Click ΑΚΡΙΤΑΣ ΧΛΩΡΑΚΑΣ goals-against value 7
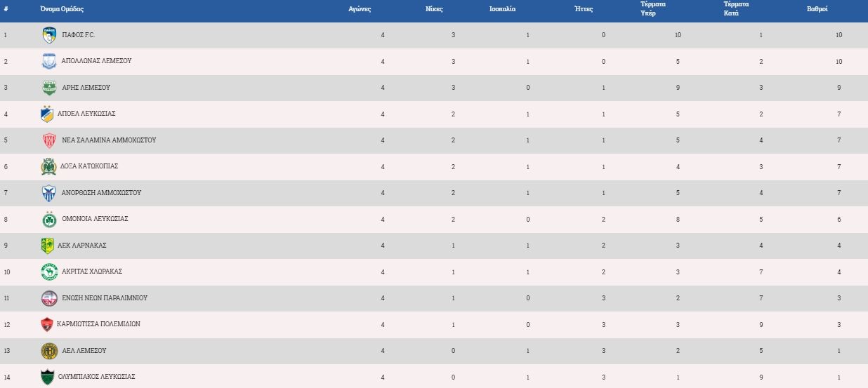Screen dimensions: 868x388 click(761, 271)
